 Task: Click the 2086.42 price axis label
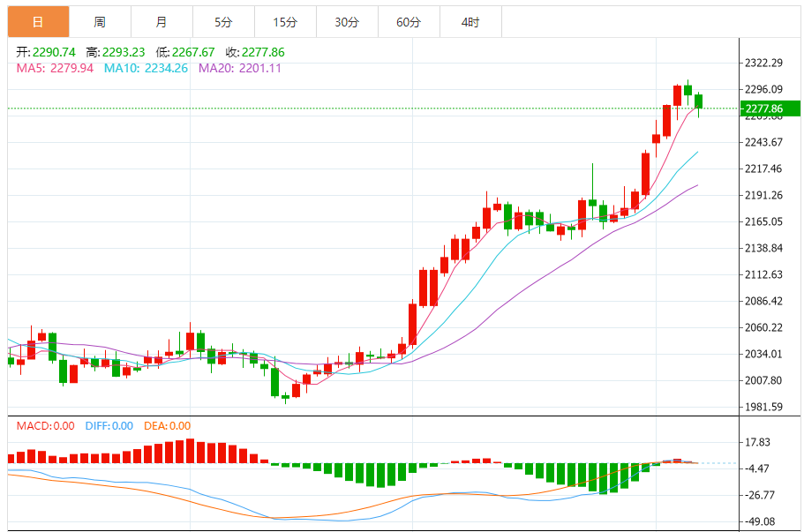[x=764, y=301]
